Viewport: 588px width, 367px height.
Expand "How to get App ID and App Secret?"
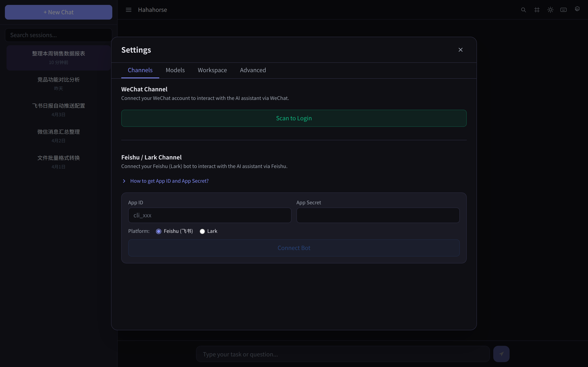[169, 181]
